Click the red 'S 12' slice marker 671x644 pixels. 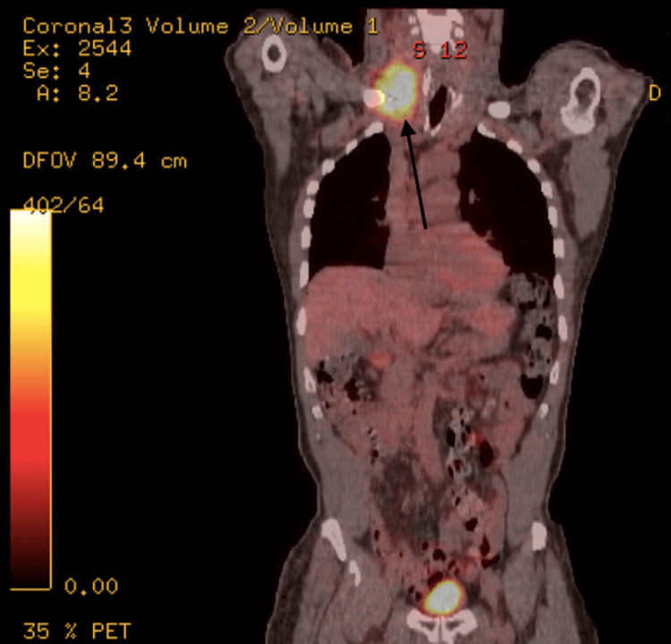pyautogui.click(x=440, y=50)
